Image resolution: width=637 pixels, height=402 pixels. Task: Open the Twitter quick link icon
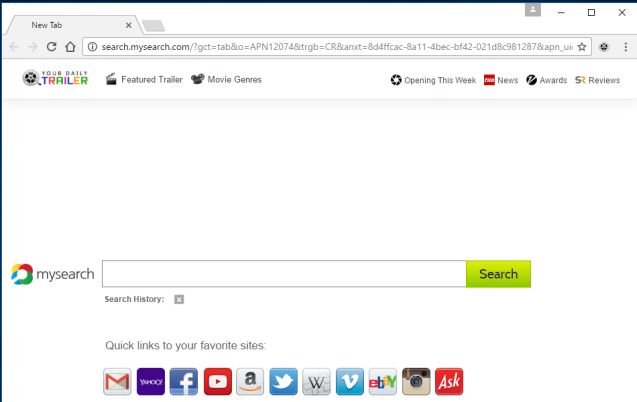tap(284, 381)
